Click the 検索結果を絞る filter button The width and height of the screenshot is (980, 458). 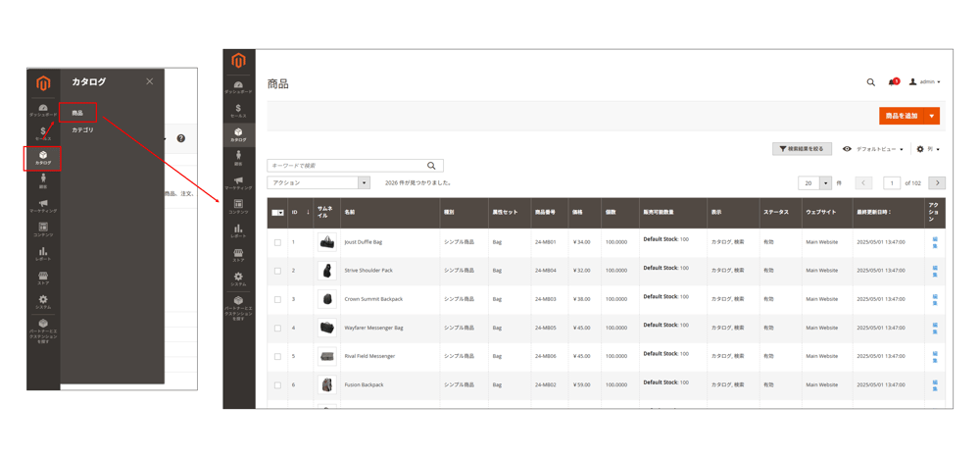tap(802, 149)
